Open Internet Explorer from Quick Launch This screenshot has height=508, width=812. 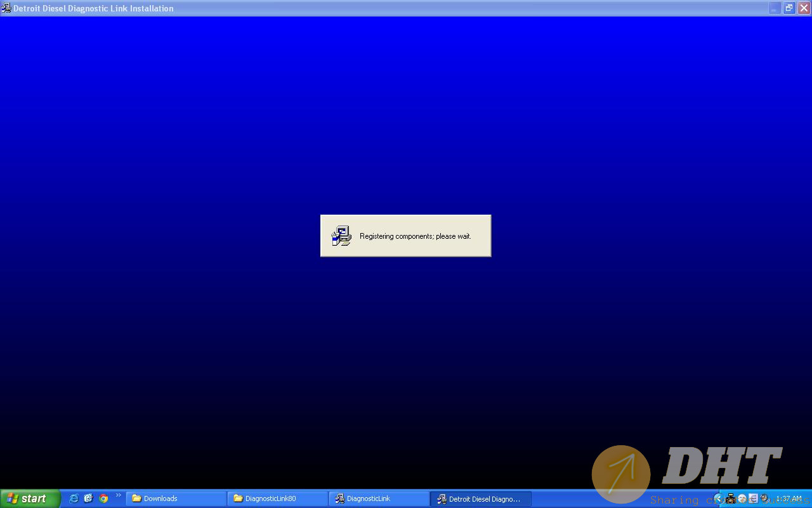tap(74, 498)
